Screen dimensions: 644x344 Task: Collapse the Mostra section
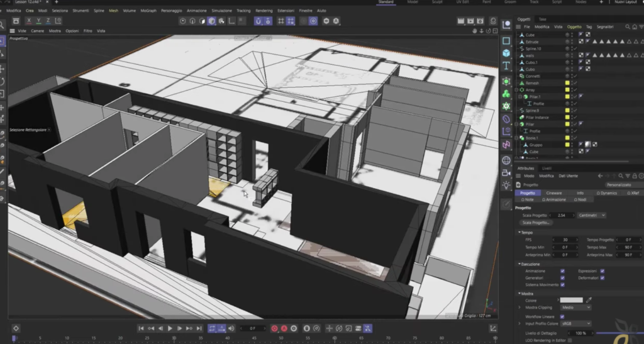(519, 294)
